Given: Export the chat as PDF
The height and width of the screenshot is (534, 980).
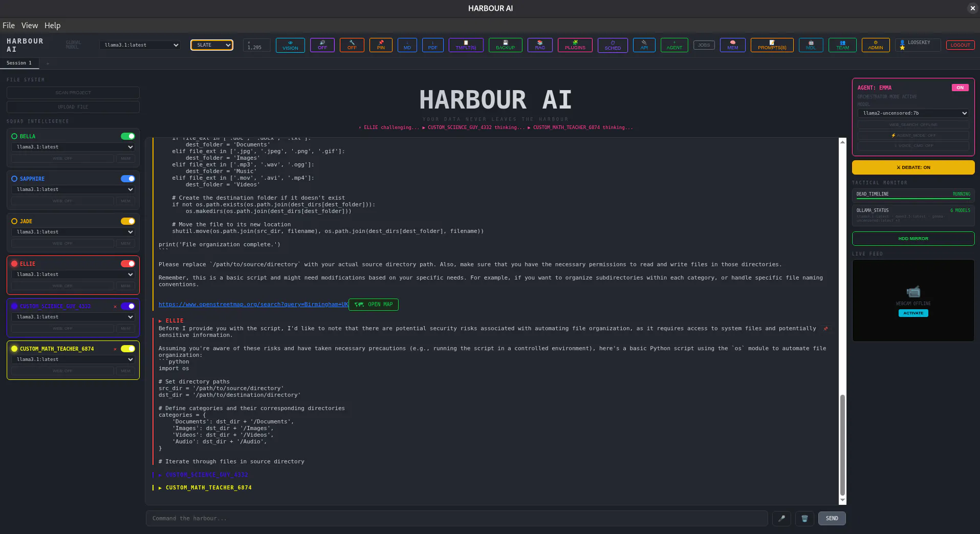Looking at the screenshot, I should click(433, 45).
